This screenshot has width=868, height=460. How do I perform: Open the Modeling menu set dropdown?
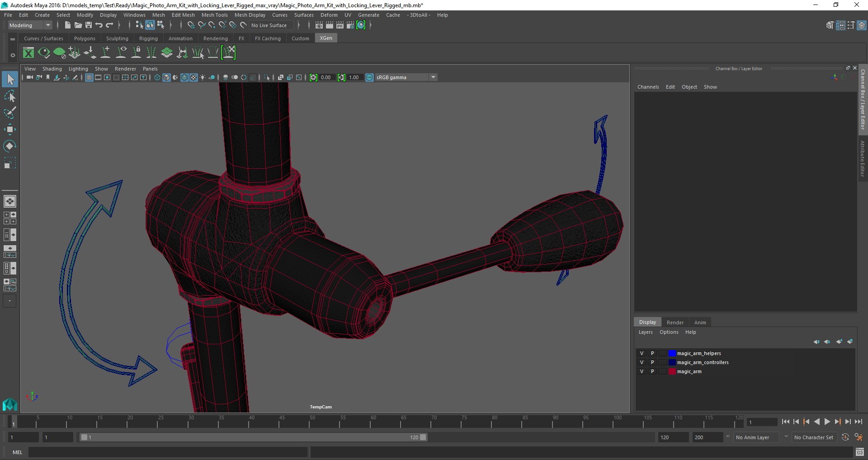[x=30, y=25]
